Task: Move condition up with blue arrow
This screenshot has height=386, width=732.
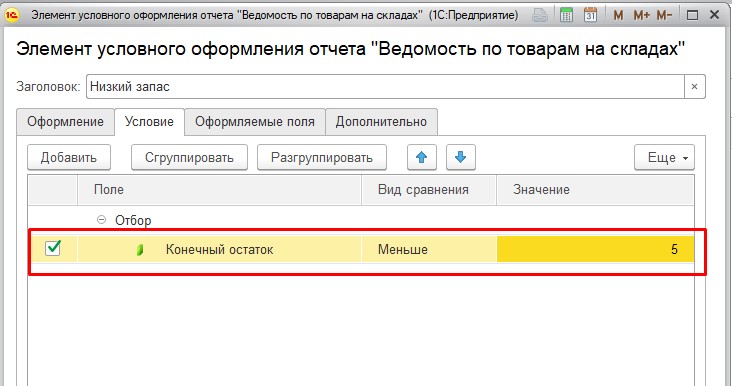Action: coord(422,157)
